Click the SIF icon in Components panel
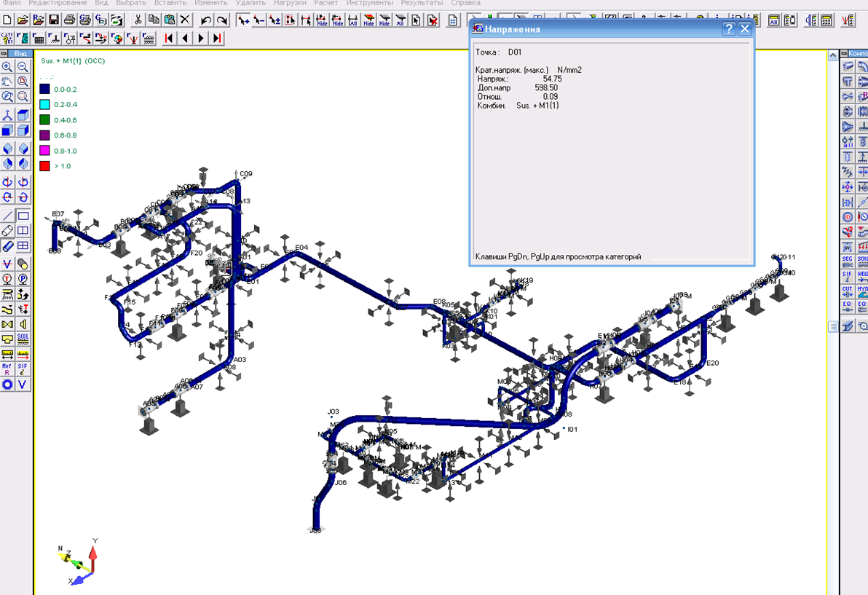The width and height of the screenshot is (868, 595). (848, 276)
